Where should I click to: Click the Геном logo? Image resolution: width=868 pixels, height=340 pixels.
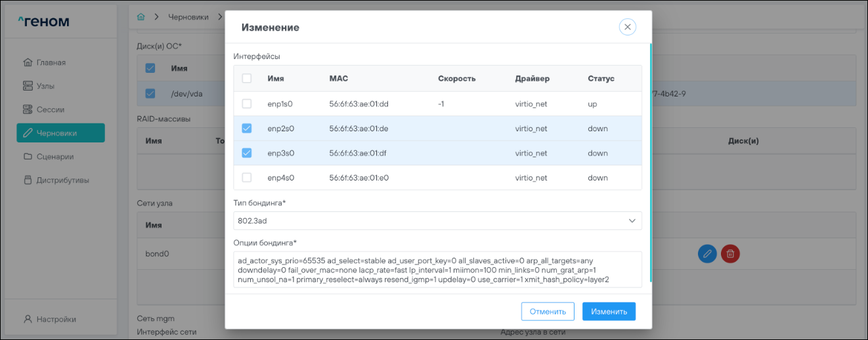click(x=43, y=22)
